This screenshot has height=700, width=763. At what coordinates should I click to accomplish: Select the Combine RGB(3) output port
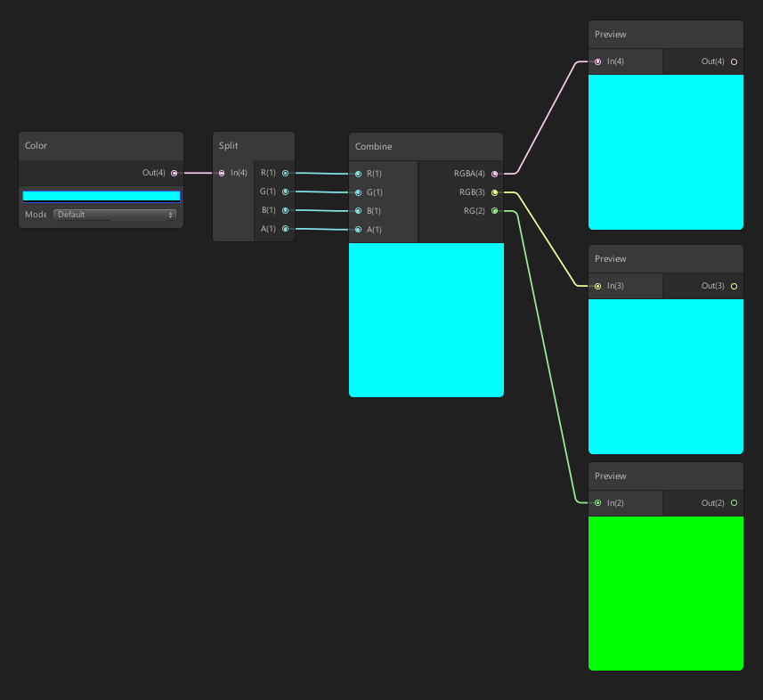pos(494,192)
